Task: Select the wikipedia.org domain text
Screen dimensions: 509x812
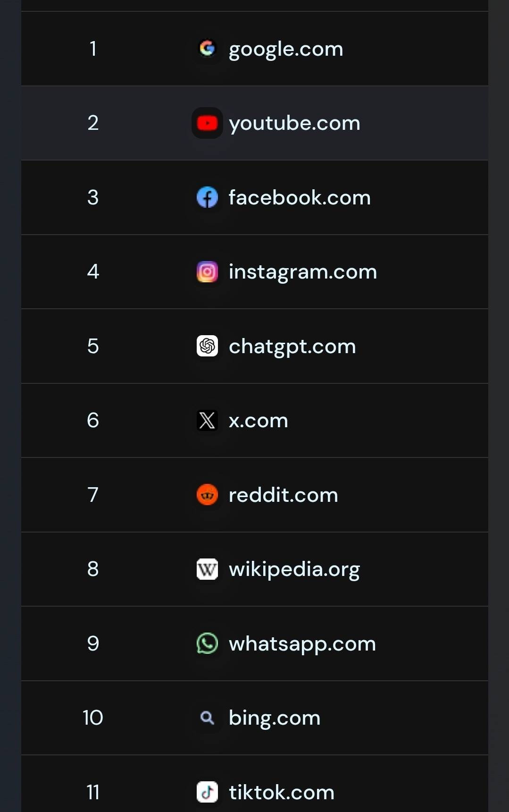Action: click(x=294, y=569)
